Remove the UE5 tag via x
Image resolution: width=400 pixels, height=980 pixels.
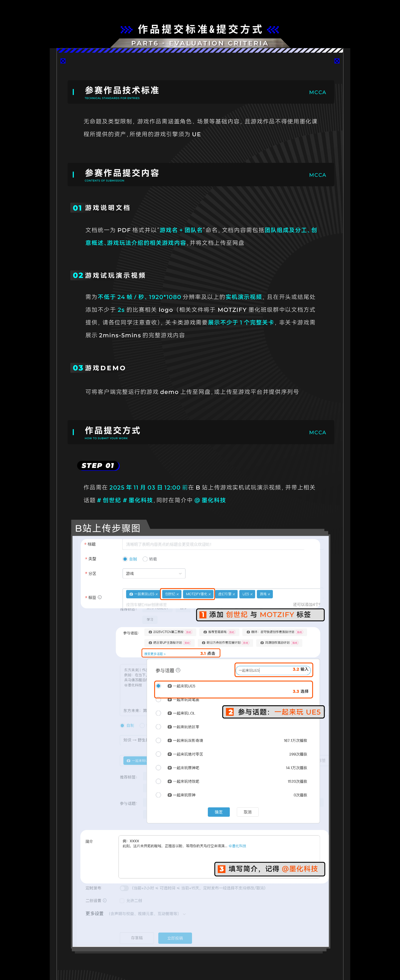point(251,594)
